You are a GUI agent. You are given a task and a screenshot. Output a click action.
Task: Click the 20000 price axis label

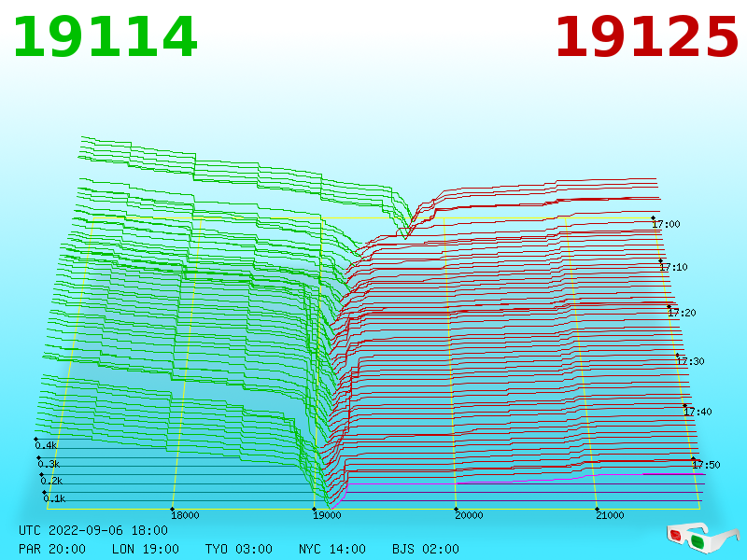(x=469, y=515)
